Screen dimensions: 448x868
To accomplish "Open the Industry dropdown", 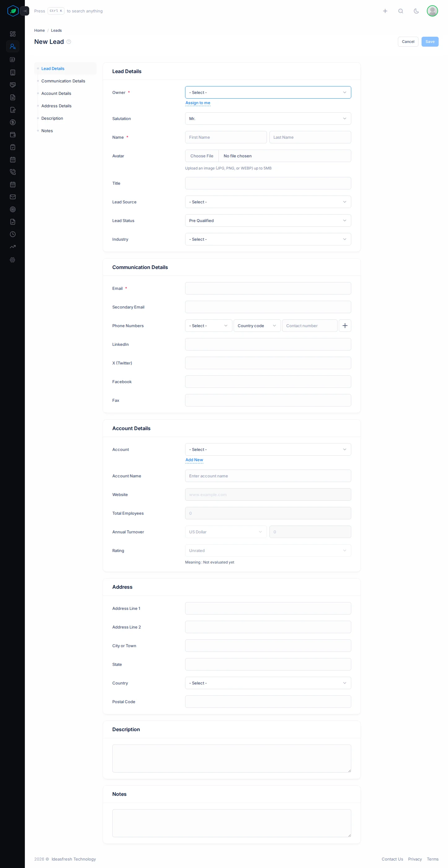I will point(268,239).
